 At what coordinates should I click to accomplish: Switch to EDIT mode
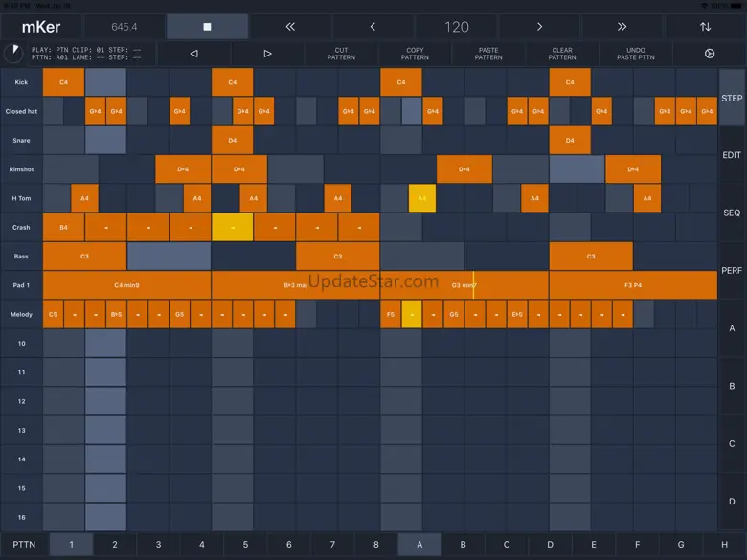732,155
